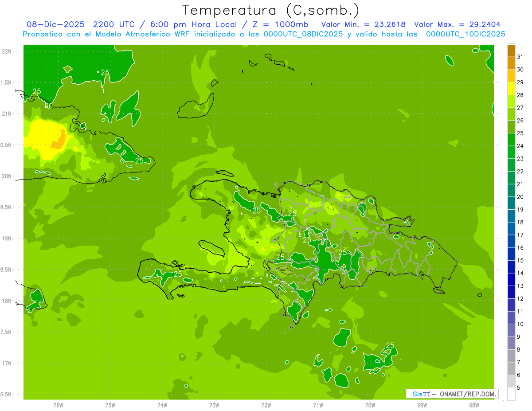Click the legend swatch between 24 and 25
532x411 pixels.
[511, 140]
